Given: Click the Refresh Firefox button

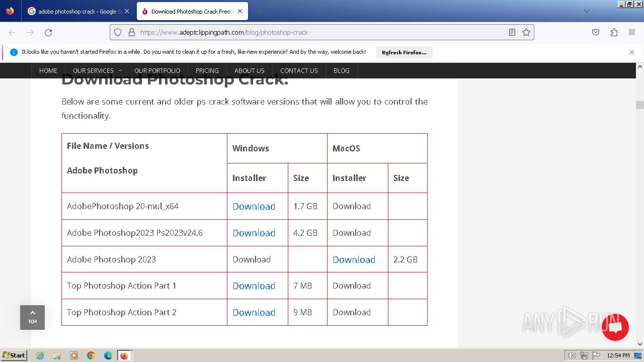Looking at the screenshot, I should click(x=404, y=52).
